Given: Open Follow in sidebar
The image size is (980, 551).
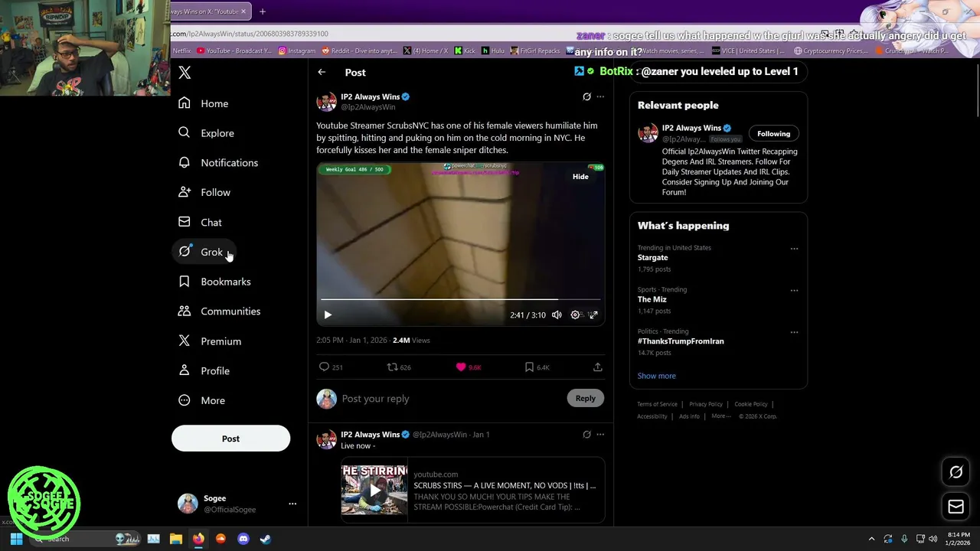Looking at the screenshot, I should [204, 192].
